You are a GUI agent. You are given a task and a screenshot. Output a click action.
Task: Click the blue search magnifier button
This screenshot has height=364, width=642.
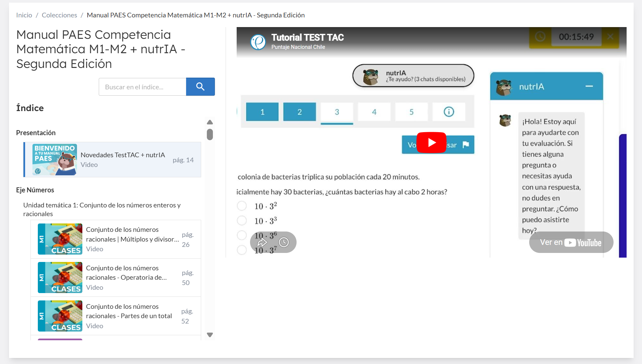(x=200, y=87)
